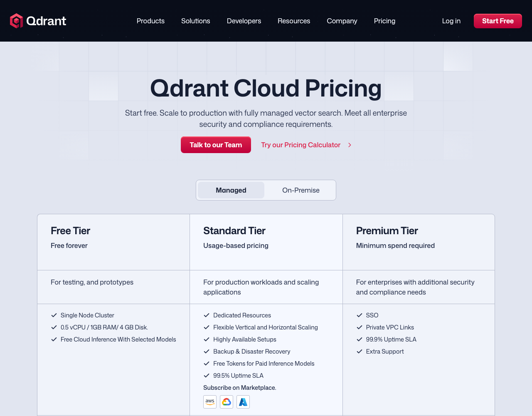
Task: Click the Qdrant logo in header
Action: pyautogui.click(x=38, y=21)
